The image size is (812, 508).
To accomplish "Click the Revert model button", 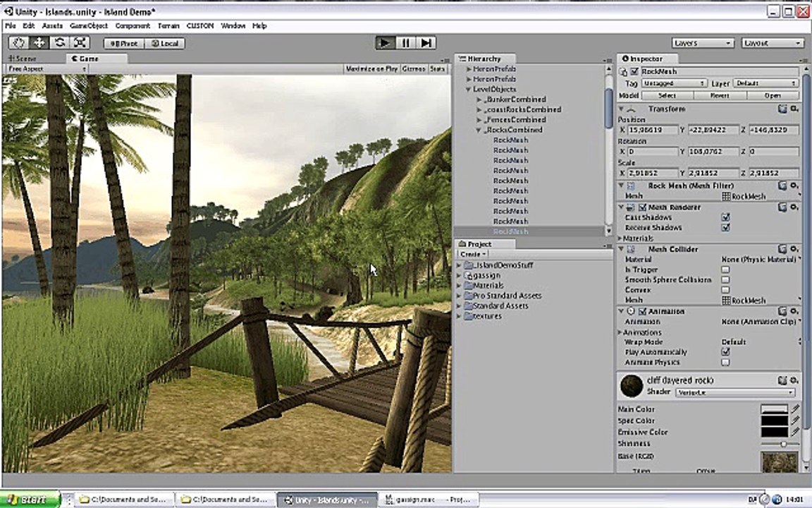I will click(719, 95).
